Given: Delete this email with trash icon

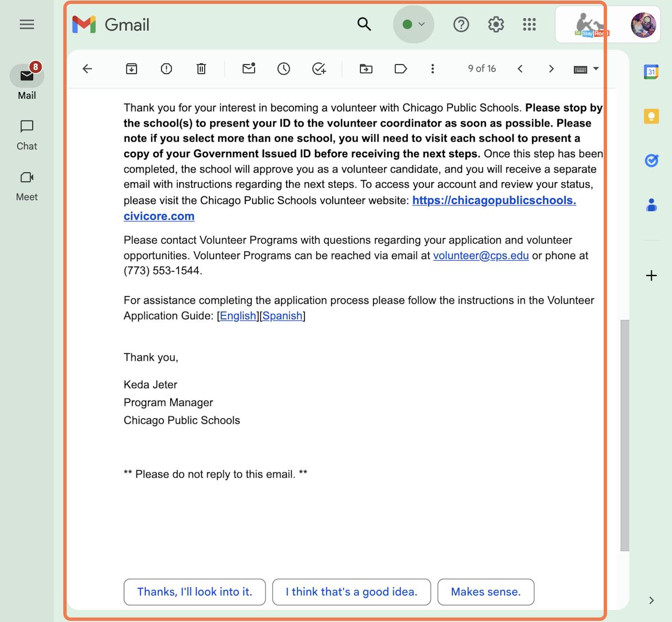Looking at the screenshot, I should click(201, 69).
